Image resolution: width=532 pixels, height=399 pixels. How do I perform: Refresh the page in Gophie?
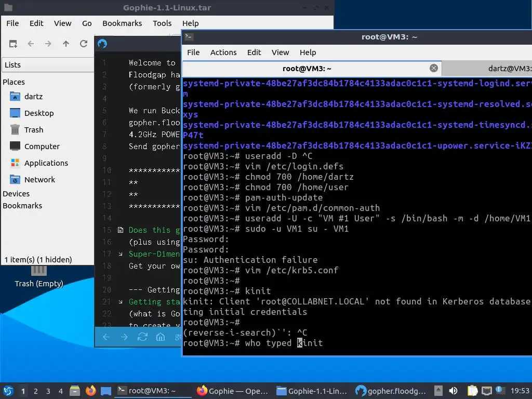(142, 337)
